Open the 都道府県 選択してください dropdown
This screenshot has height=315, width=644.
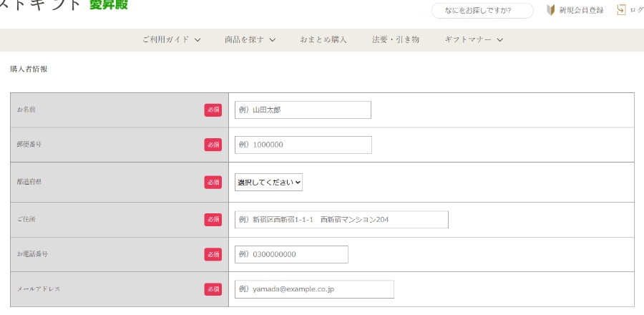point(268,183)
